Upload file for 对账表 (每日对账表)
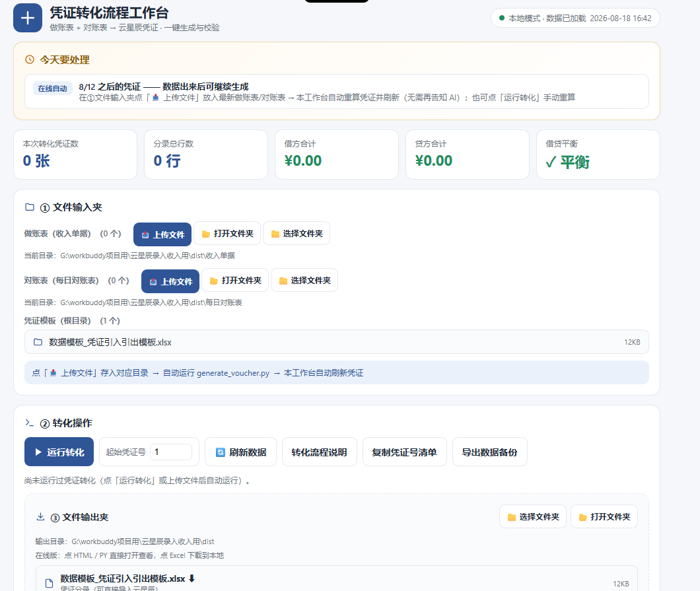This screenshot has width=700, height=591. [170, 281]
